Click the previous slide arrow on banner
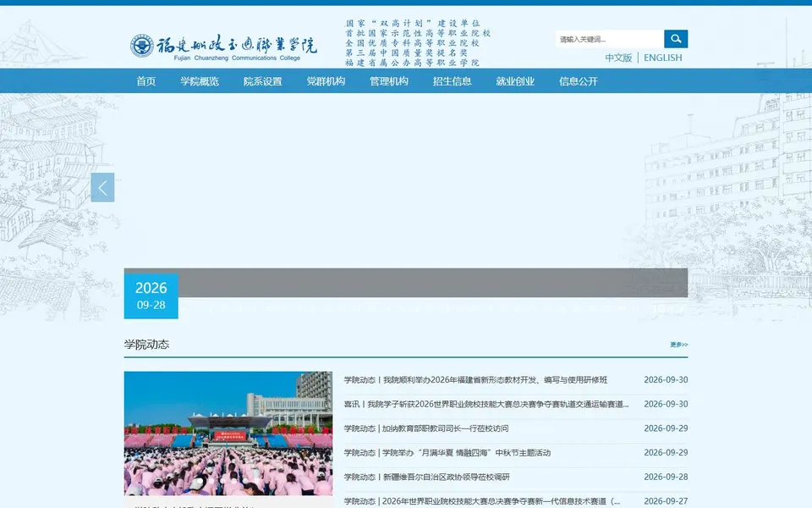The image size is (812, 508). (x=102, y=187)
